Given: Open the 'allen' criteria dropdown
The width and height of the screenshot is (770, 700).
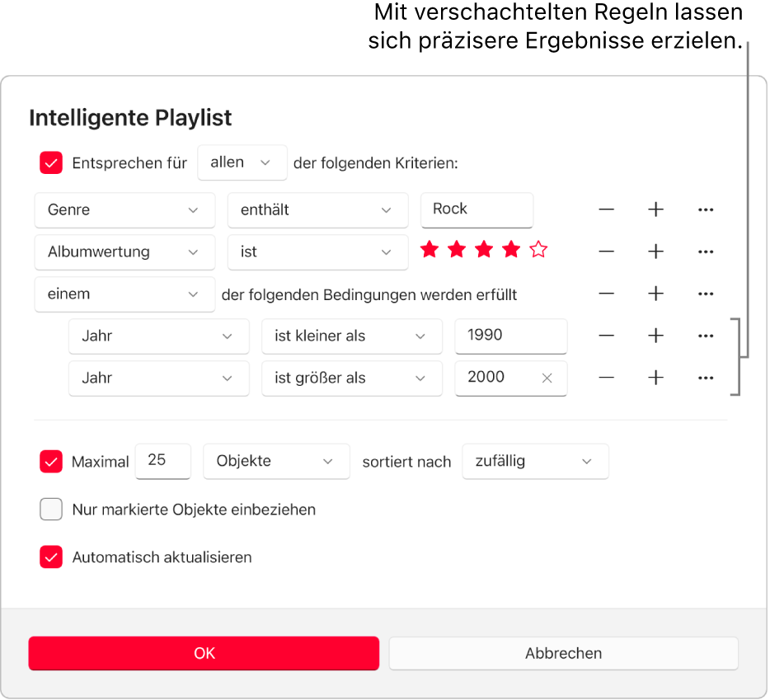Looking at the screenshot, I should pos(242,162).
